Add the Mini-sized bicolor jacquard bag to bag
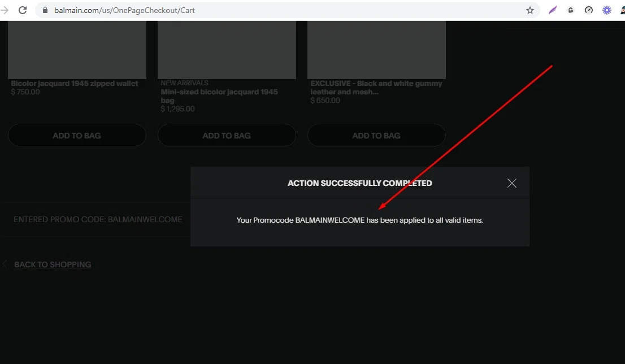 [227, 135]
